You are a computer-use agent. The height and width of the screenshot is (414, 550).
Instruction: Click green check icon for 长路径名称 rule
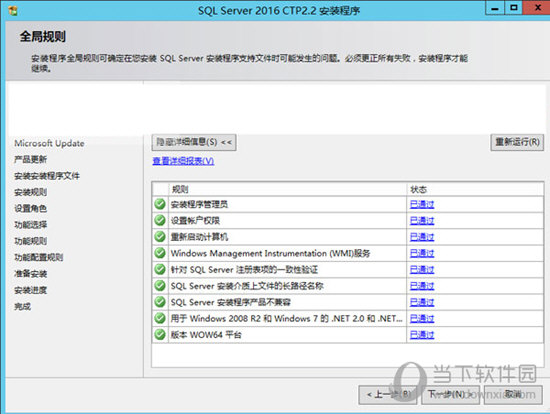click(x=160, y=286)
